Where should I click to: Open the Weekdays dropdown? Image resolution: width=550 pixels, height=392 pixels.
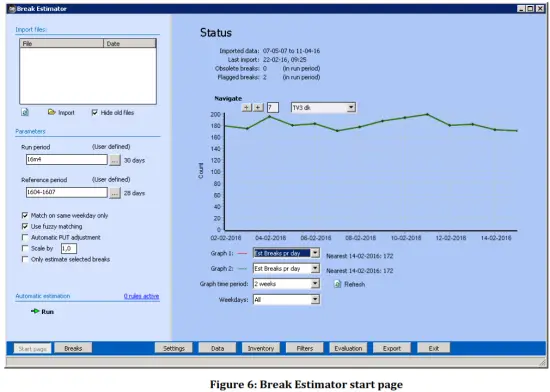(315, 299)
